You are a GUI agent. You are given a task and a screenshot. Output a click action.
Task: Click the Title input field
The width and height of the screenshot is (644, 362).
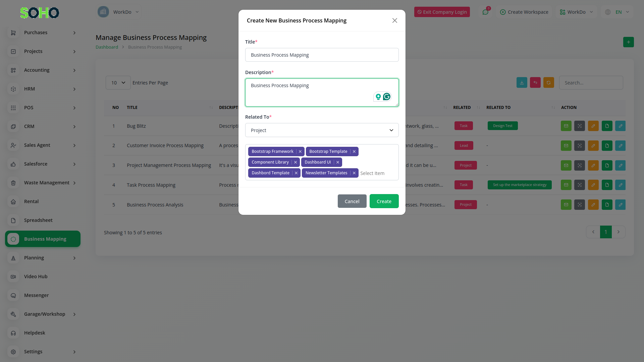pyautogui.click(x=322, y=55)
